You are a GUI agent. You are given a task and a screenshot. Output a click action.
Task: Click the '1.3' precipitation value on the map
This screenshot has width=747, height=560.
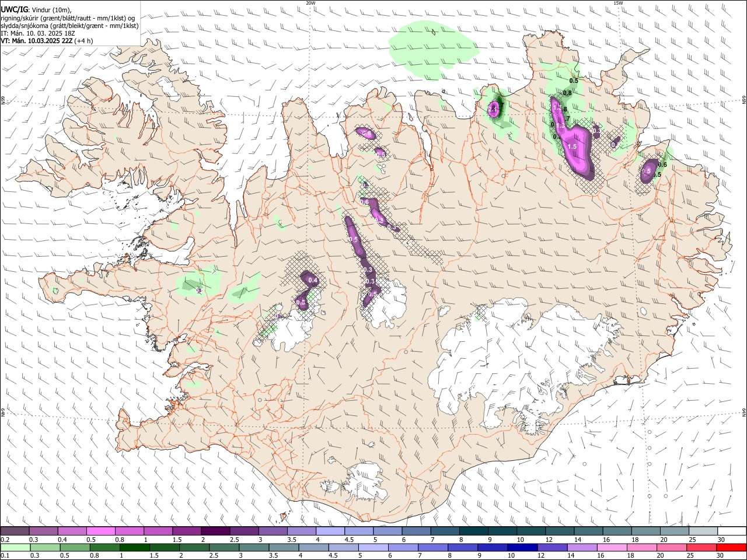tap(561, 125)
